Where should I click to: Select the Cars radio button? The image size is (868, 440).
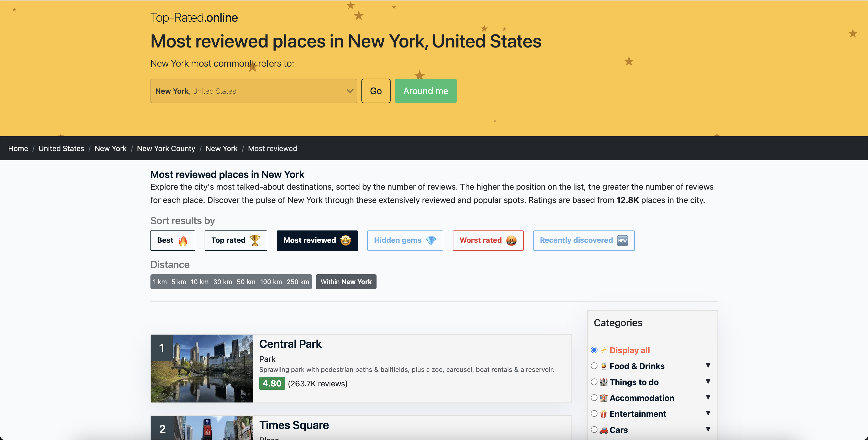point(594,430)
